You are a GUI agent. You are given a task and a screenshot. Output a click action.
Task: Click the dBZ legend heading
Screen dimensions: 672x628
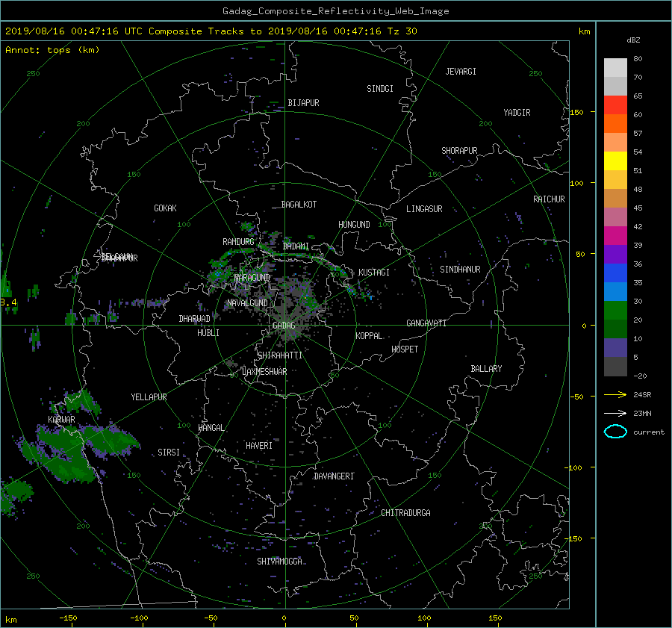(633, 40)
